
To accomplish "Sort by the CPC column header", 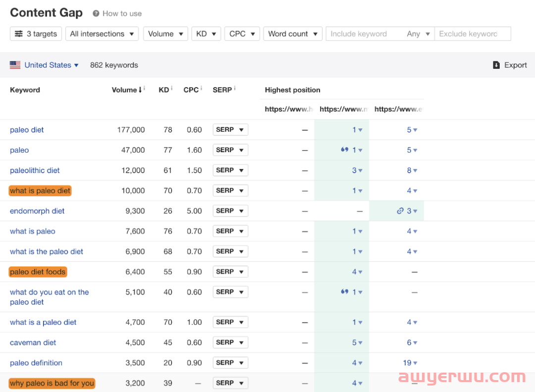I will pos(191,90).
